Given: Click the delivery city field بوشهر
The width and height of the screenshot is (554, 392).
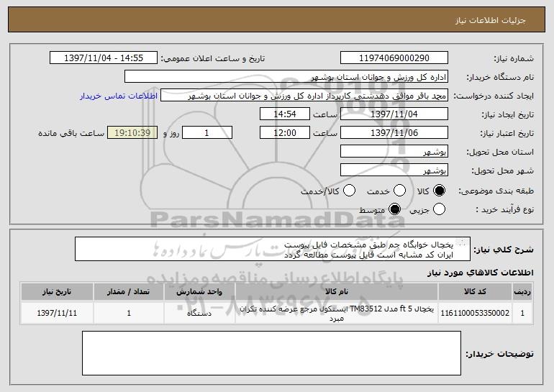Looking at the screenshot, I should click(x=394, y=170).
